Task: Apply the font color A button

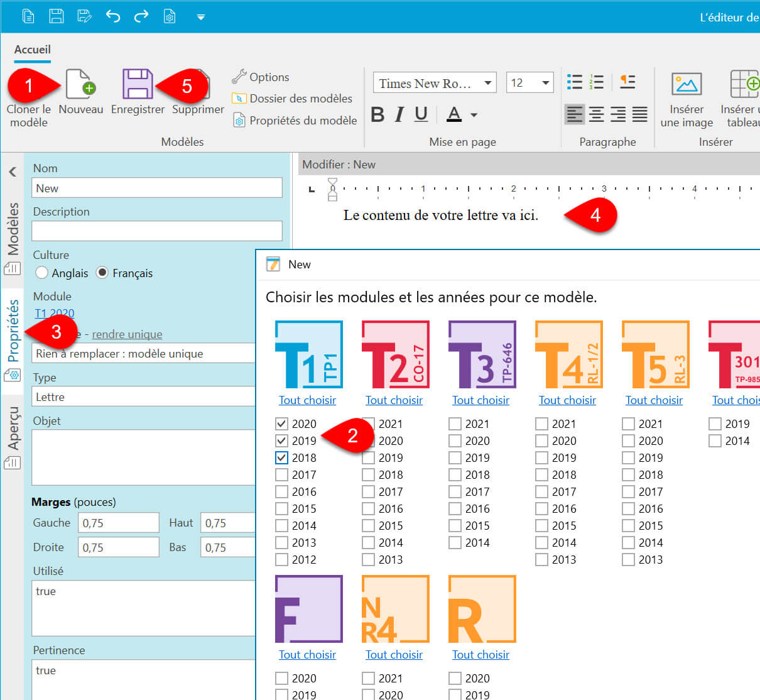Action: pos(454,114)
